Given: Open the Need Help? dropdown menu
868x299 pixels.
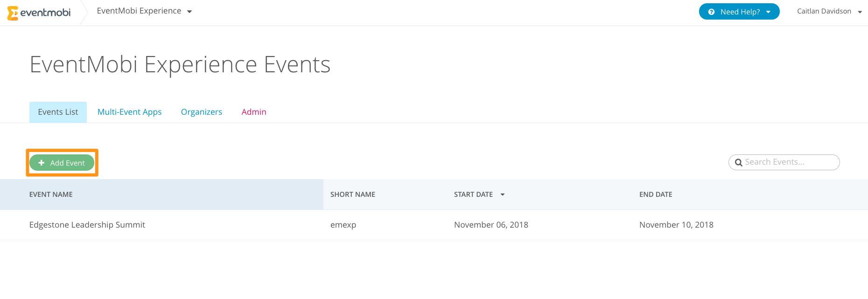Looking at the screenshot, I should (x=739, y=12).
